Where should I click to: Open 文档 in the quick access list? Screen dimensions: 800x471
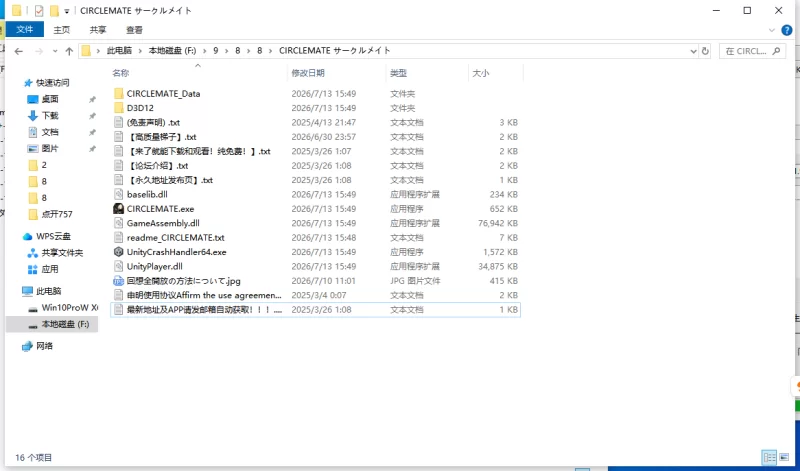[50, 132]
